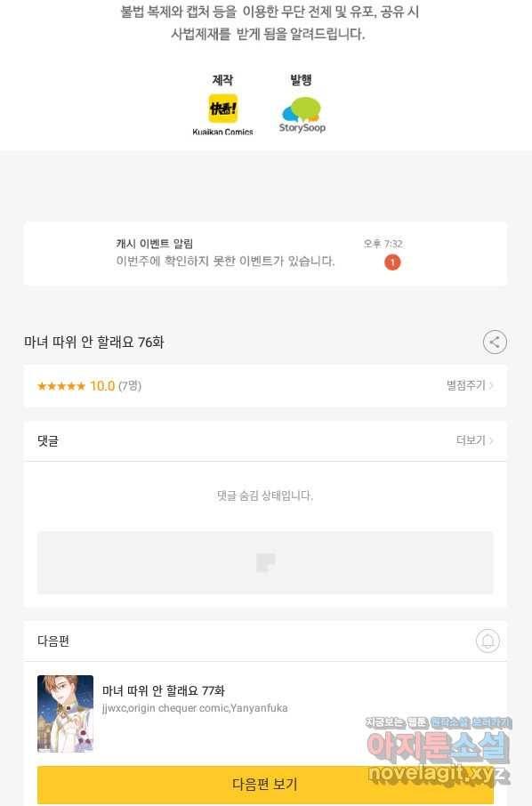
Task: Click the placeholder icon in the gray banner
Action: coord(265,563)
